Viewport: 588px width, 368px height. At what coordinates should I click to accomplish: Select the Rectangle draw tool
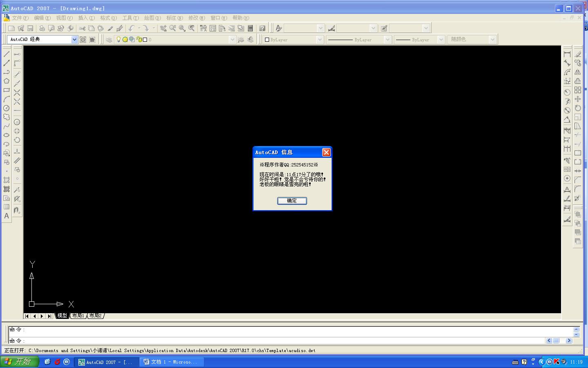tap(7, 90)
